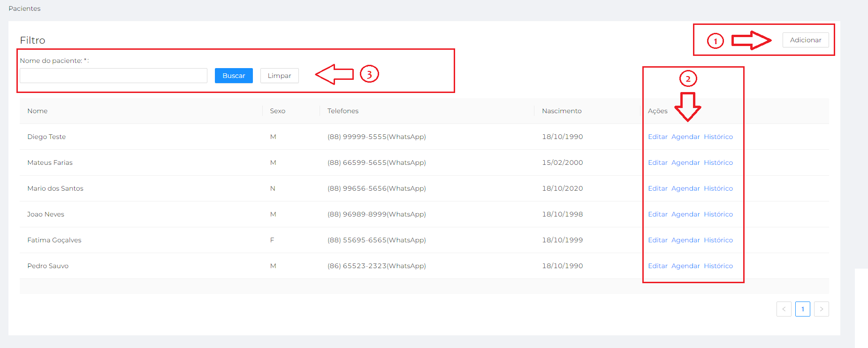Click the Adicionar button
Viewport: 868px width, 348px height.
[x=805, y=40]
